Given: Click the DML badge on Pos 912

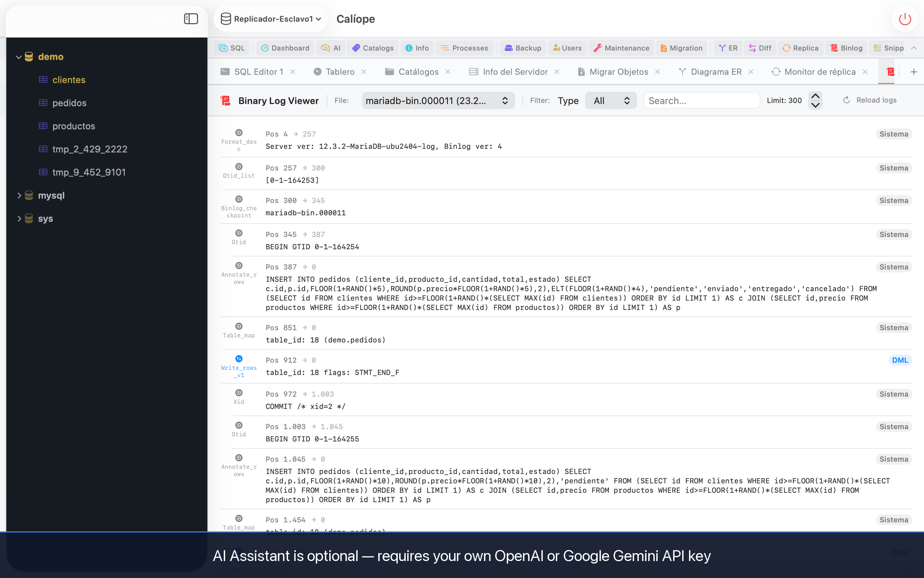Looking at the screenshot, I should [x=900, y=360].
